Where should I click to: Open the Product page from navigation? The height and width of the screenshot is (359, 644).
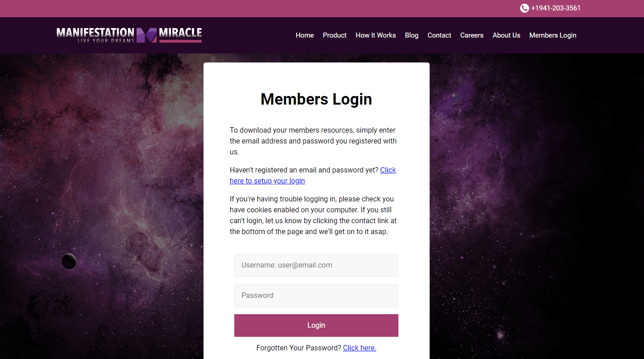tap(335, 35)
